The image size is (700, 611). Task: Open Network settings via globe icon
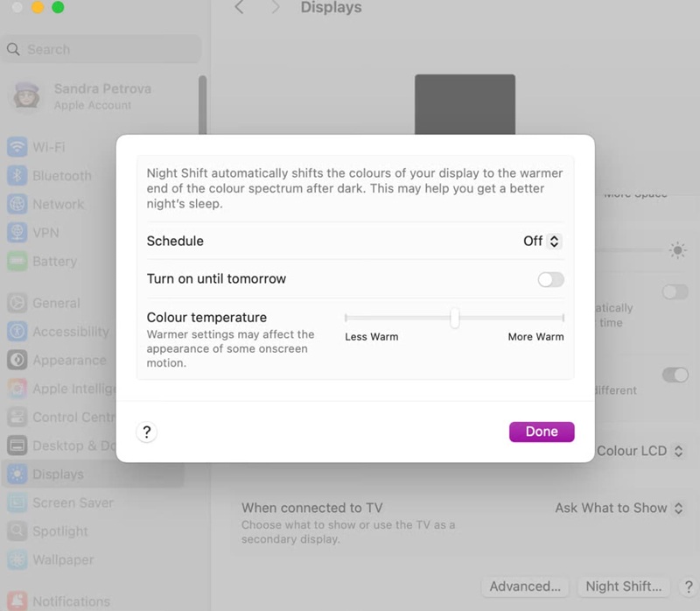17,204
